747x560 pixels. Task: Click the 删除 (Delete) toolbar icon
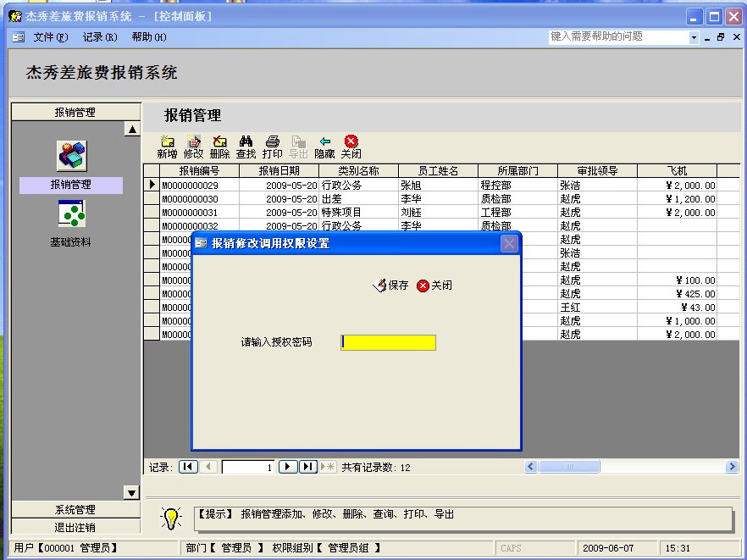pos(219,147)
